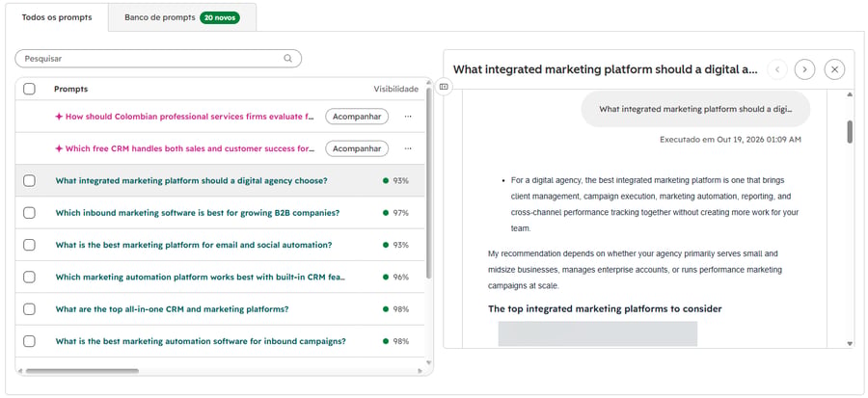Check all-in-one CRM platforms prompt checkbox
Viewport: 868px width, 398px height.
pos(29,309)
